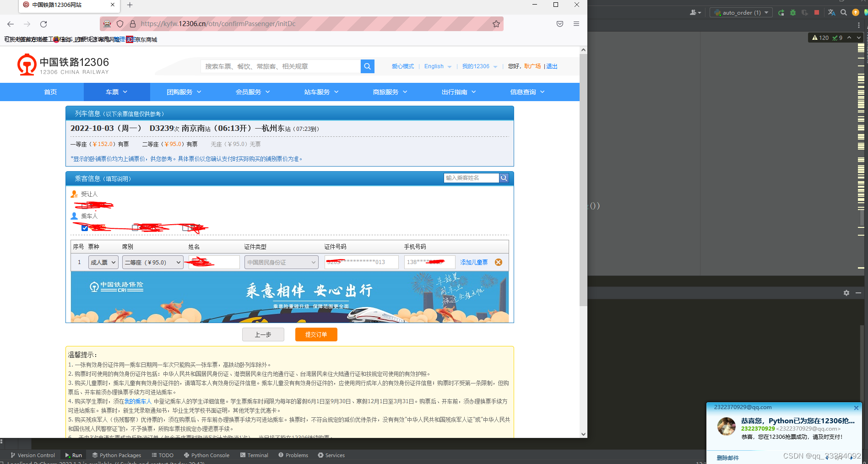The width and height of the screenshot is (868, 464).
Task: Click the sender avatar in the mail popup
Action: pos(726,426)
